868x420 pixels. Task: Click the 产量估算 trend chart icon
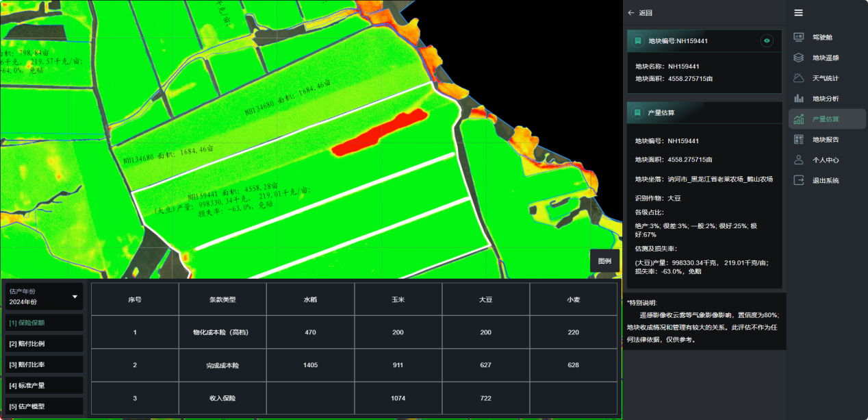tap(798, 119)
